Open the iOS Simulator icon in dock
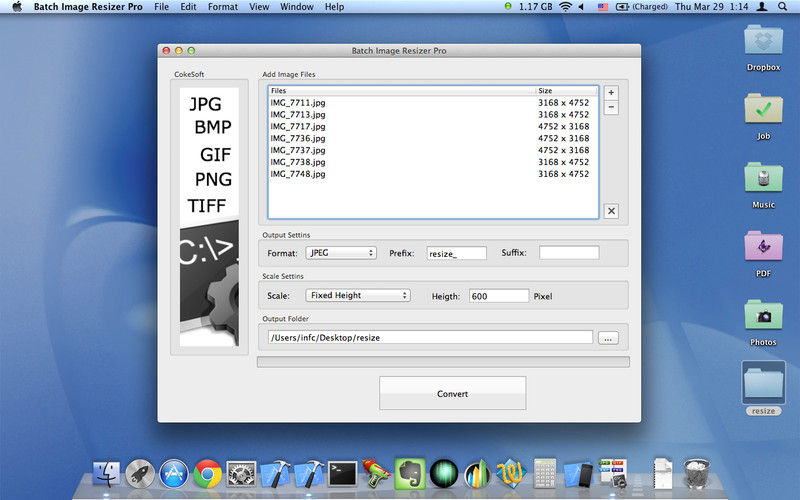This screenshot has height=500, width=800. click(x=578, y=474)
